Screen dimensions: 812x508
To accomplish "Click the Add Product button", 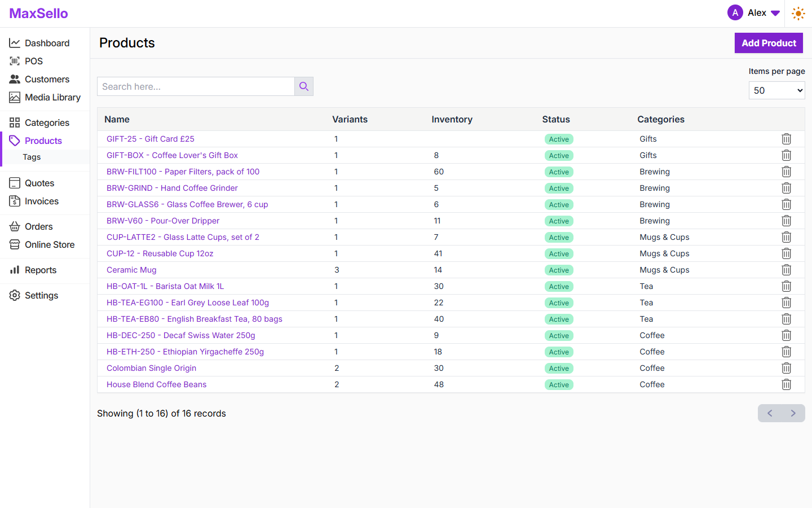I will (x=769, y=43).
